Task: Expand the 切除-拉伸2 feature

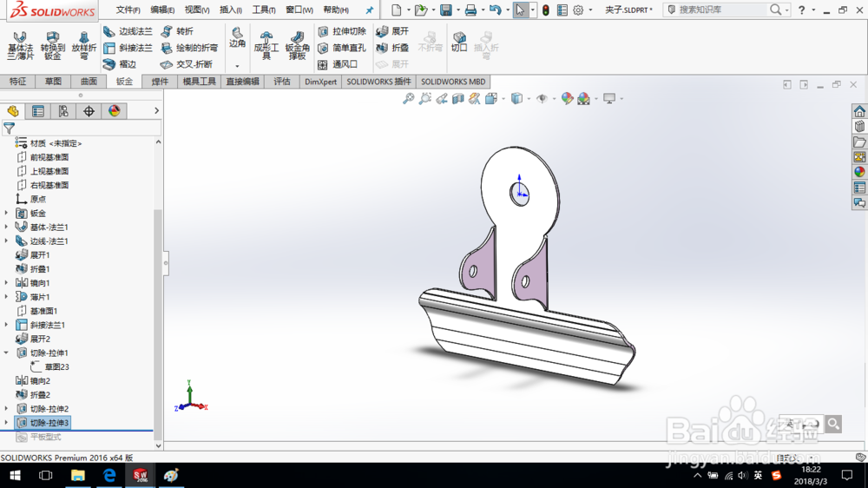Action: pyautogui.click(x=6, y=409)
